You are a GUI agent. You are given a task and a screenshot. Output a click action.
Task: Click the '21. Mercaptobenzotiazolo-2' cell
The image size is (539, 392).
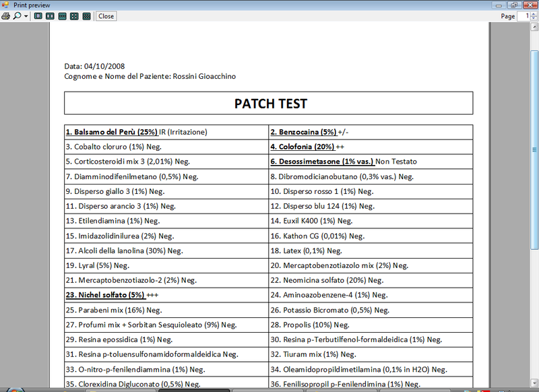(166, 280)
